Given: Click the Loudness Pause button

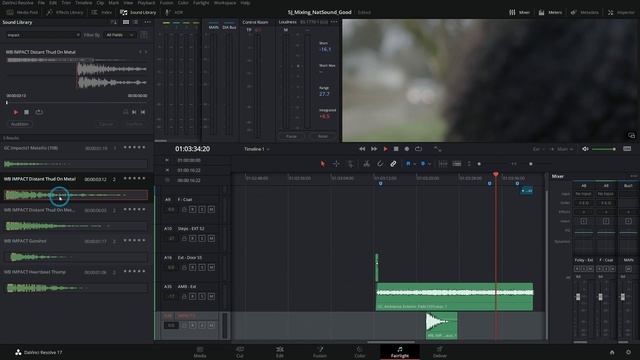Looking at the screenshot, I should pyautogui.click(x=291, y=136).
